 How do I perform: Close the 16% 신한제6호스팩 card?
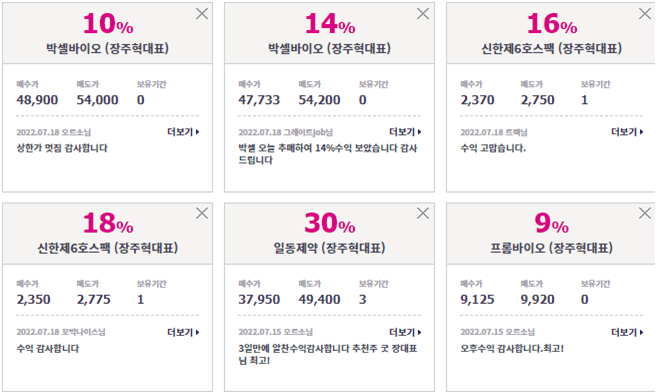click(x=645, y=14)
